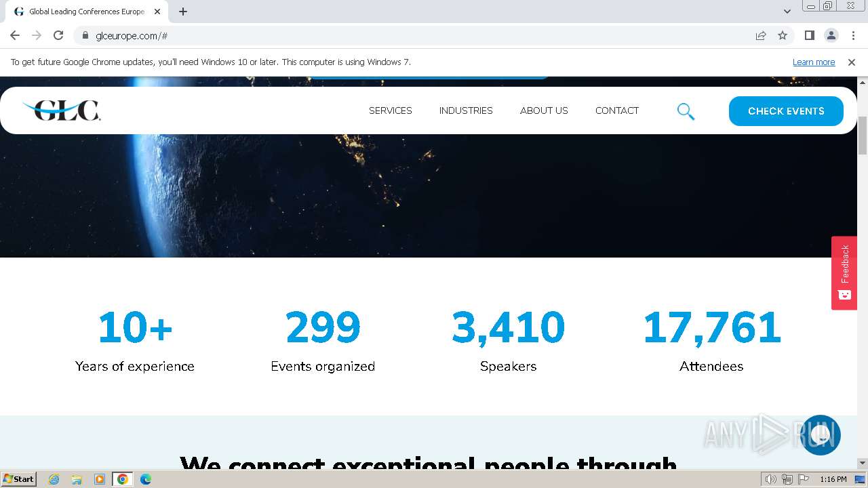Open the network status tray icon

787,479
